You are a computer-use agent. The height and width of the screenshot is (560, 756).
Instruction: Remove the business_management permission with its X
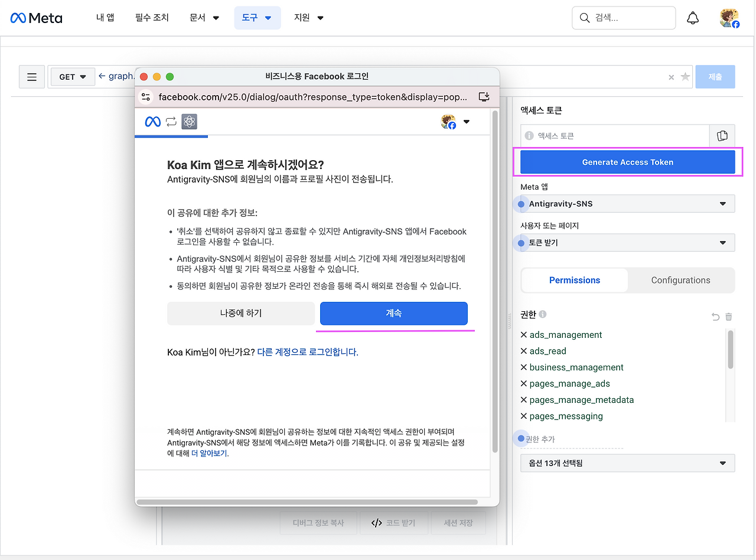click(x=524, y=367)
